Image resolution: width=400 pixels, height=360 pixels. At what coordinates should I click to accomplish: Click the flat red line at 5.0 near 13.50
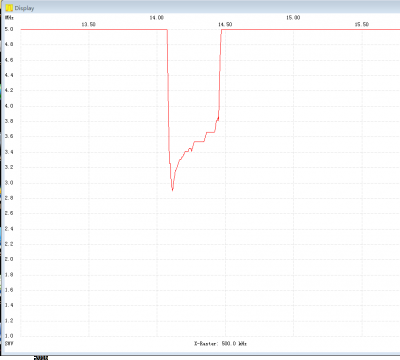89,29
